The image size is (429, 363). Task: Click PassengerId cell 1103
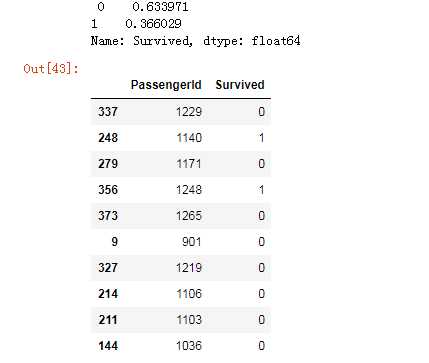[x=189, y=320]
